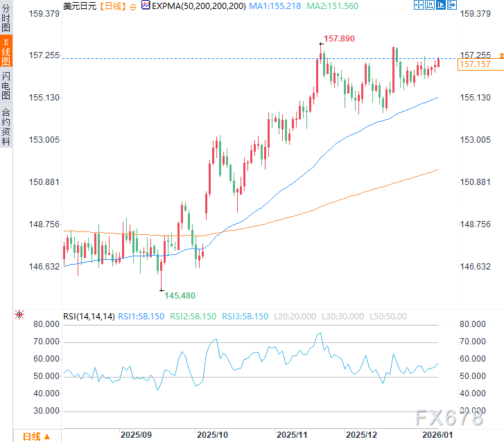Select the K线图 sidebar tab
This screenshot has height=442, width=504.
[6, 51]
